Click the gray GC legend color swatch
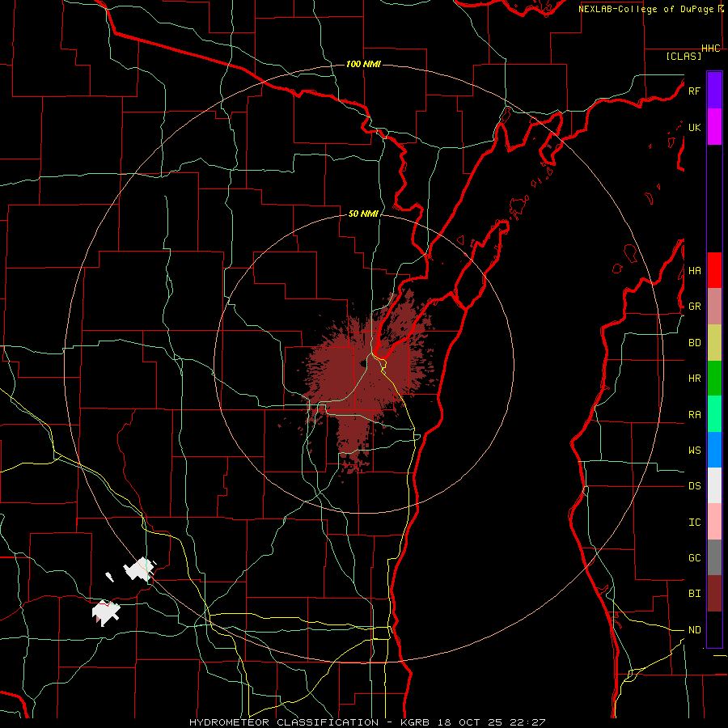Image resolution: width=728 pixels, height=728 pixels. [714, 557]
